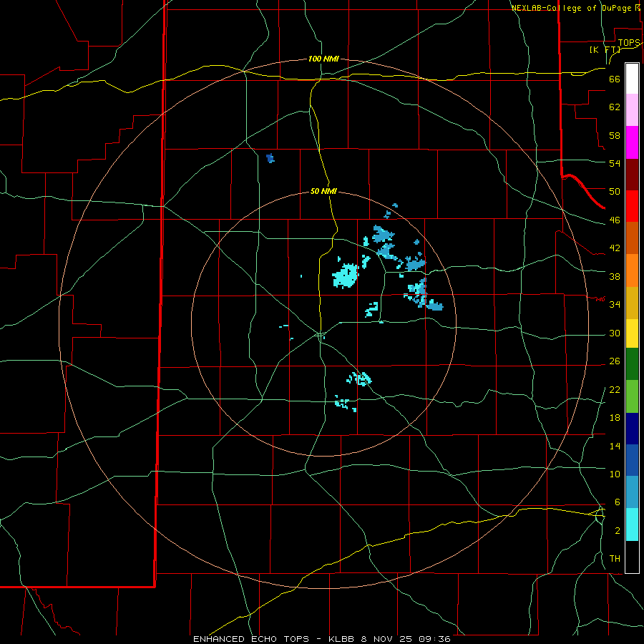Click the largest solid cyan echo blob
The image size is (644, 644).
click(346, 275)
